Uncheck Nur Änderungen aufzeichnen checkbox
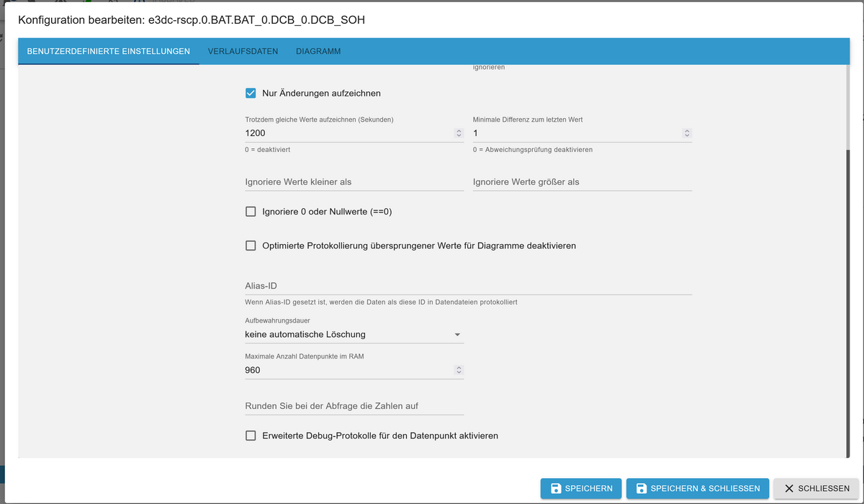Image resolution: width=864 pixels, height=504 pixels. point(251,93)
